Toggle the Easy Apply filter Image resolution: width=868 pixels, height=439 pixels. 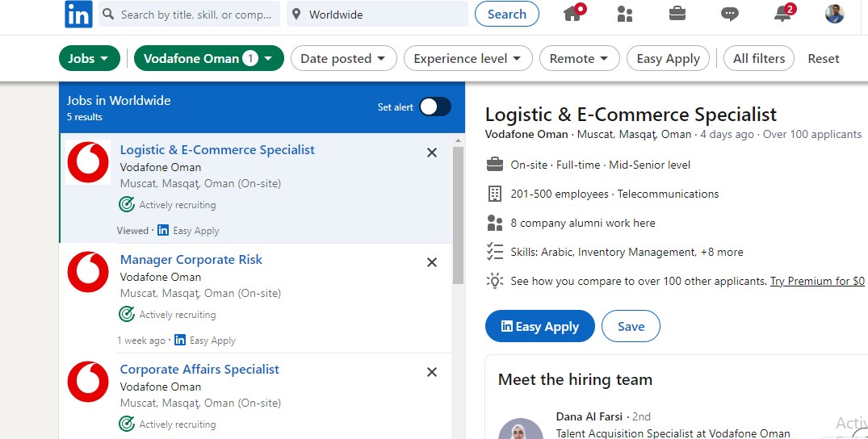click(668, 58)
